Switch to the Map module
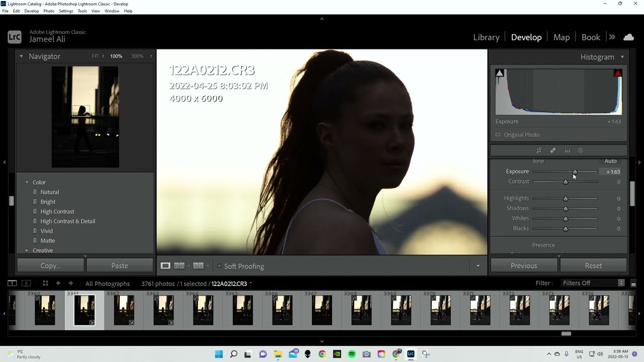Image resolution: width=644 pixels, height=362 pixels. (561, 37)
